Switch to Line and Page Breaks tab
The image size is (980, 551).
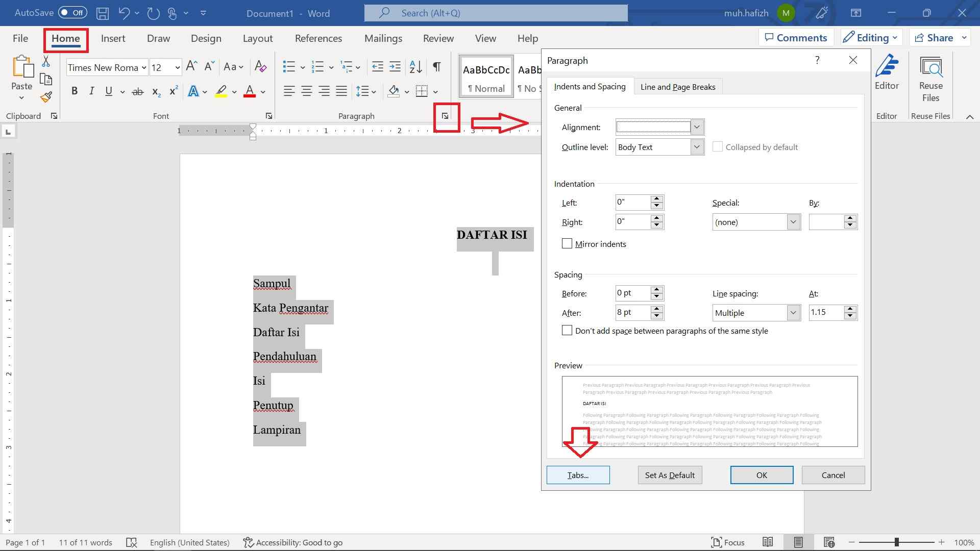(677, 86)
